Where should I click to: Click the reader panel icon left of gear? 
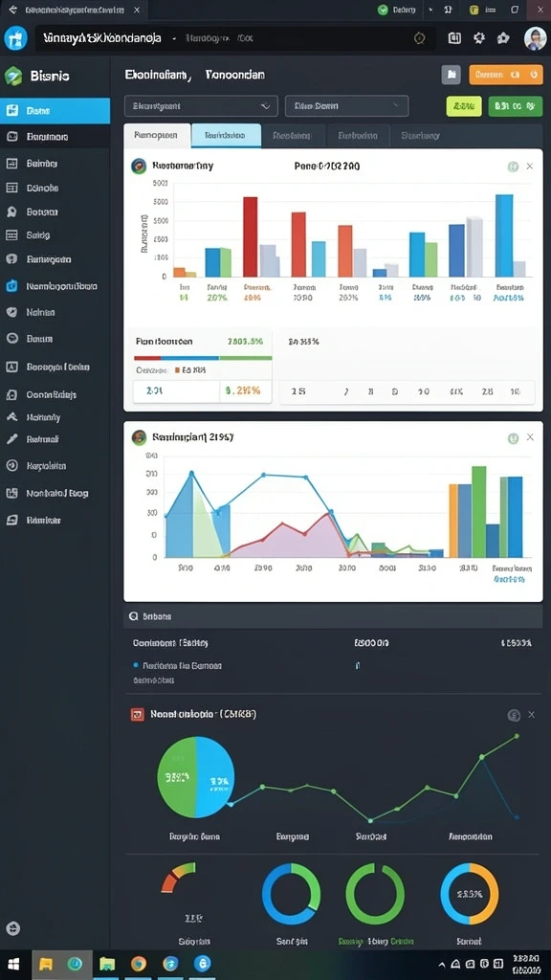(454, 38)
